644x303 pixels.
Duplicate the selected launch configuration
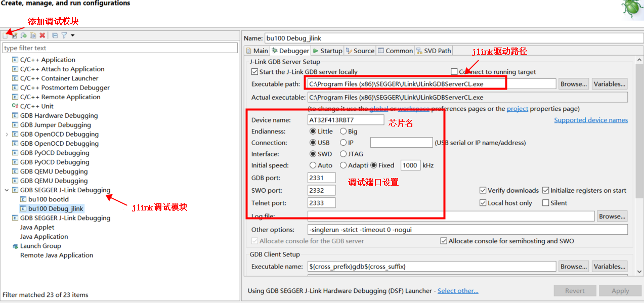tap(33, 35)
